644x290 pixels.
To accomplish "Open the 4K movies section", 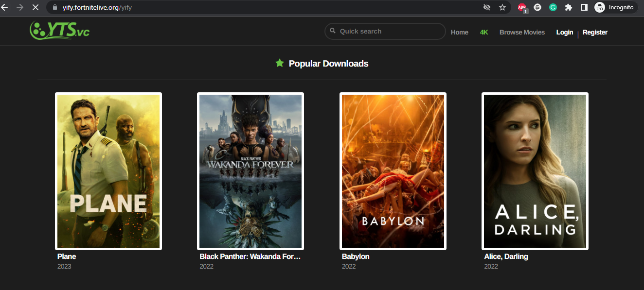I will [484, 32].
